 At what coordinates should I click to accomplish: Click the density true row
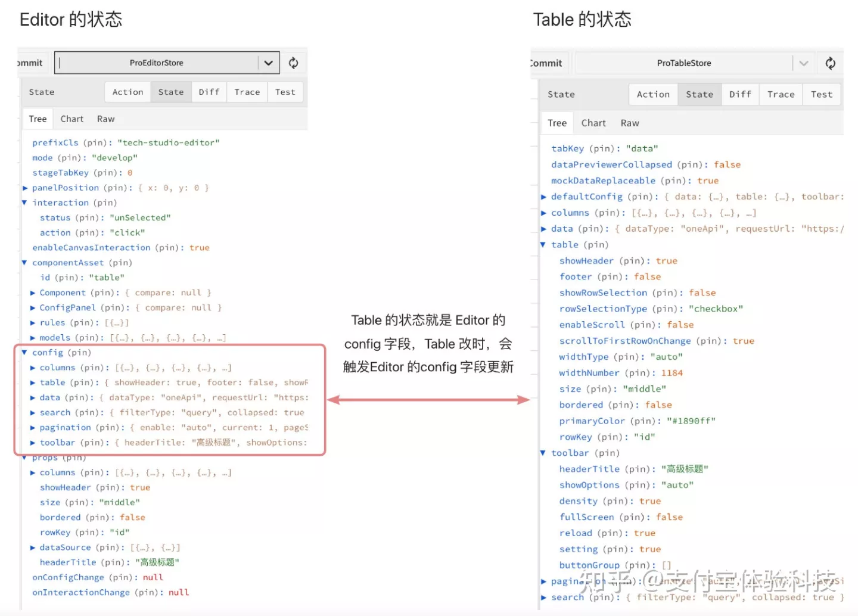(x=610, y=501)
